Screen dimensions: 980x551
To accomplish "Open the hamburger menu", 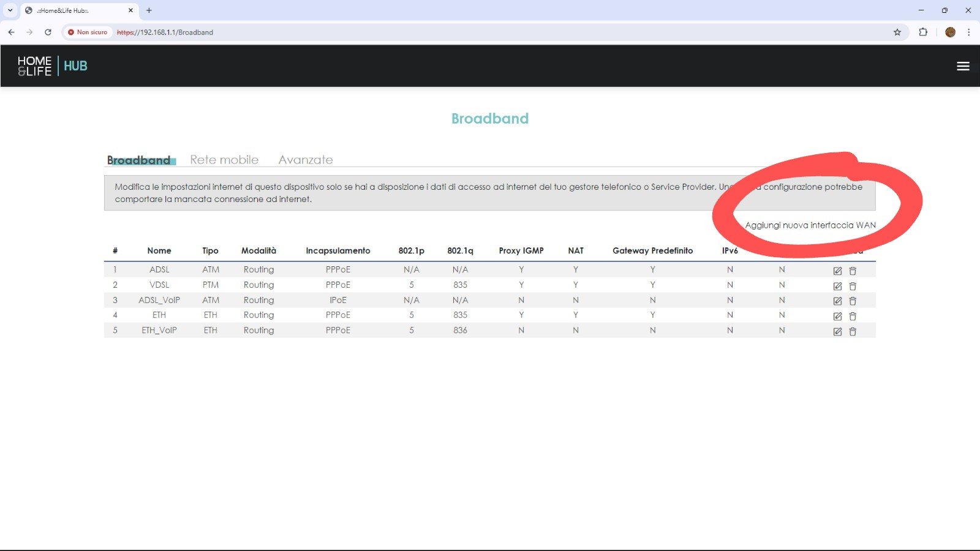I will click(963, 66).
